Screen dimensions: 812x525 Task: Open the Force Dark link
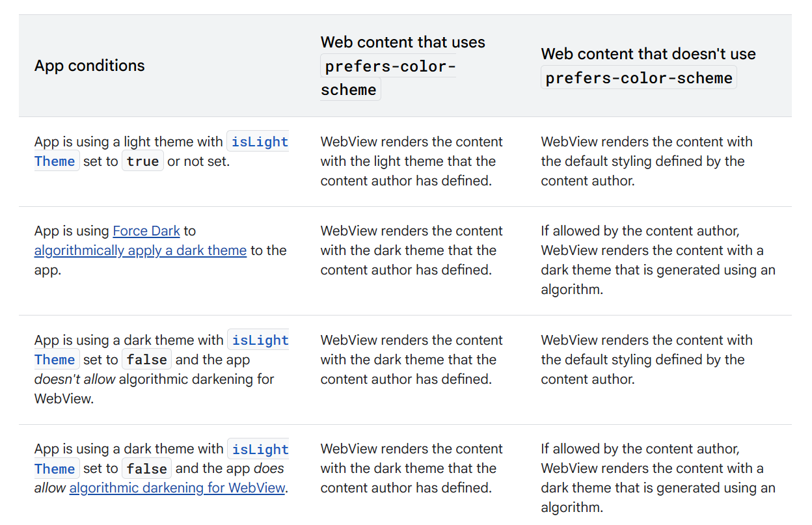point(146,231)
